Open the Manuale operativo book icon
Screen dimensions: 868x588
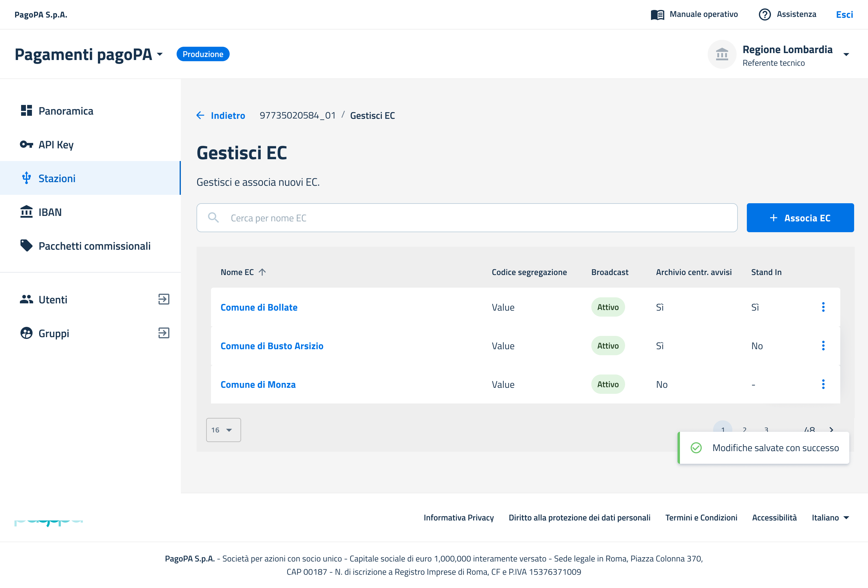(x=657, y=14)
